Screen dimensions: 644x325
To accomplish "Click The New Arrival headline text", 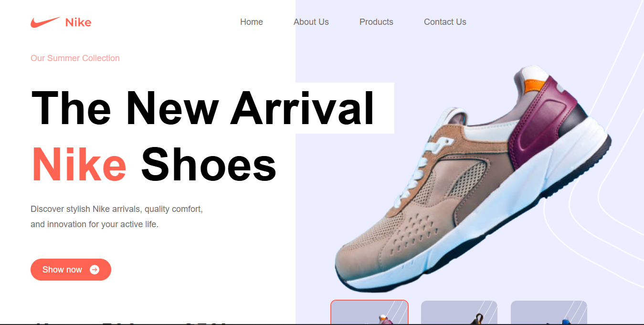I will point(203,108).
